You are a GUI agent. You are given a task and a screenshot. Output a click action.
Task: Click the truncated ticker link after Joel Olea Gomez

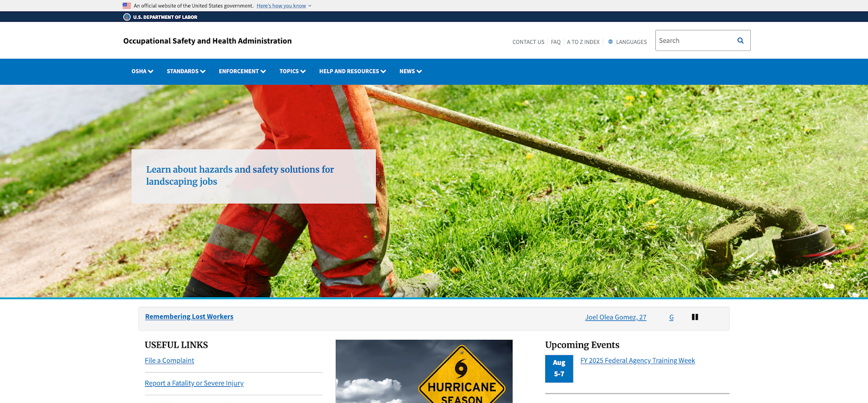672,317
